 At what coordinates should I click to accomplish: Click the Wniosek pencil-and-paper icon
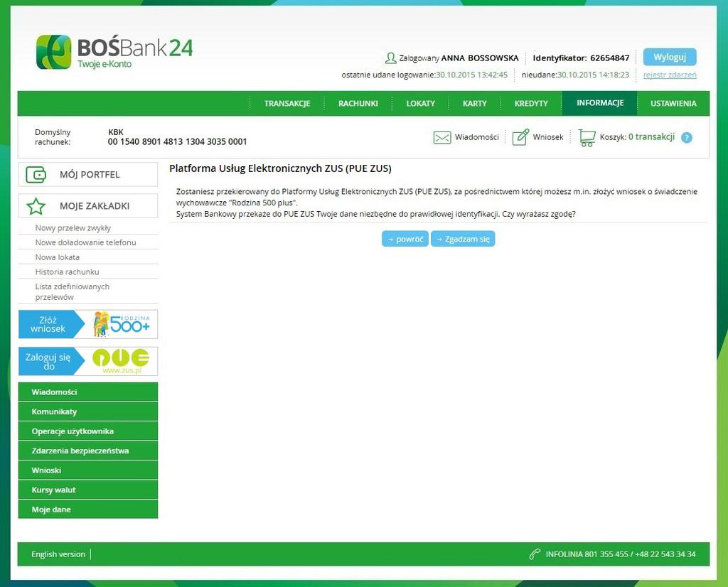(x=520, y=137)
